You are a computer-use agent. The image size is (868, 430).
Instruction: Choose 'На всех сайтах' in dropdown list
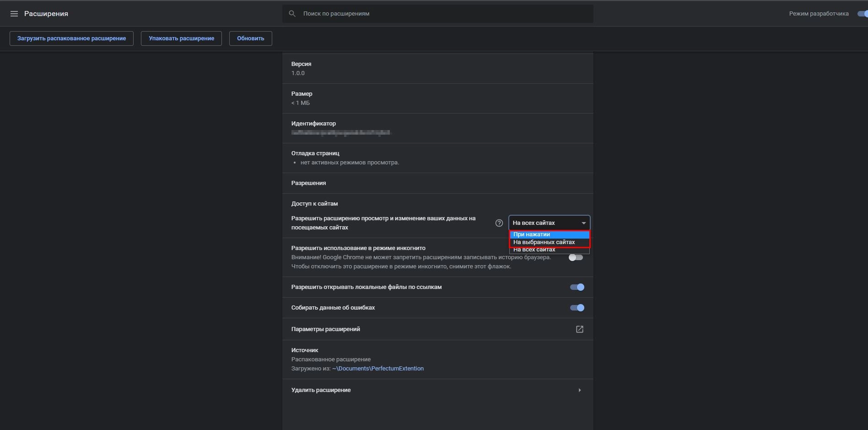pyautogui.click(x=549, y=250)
